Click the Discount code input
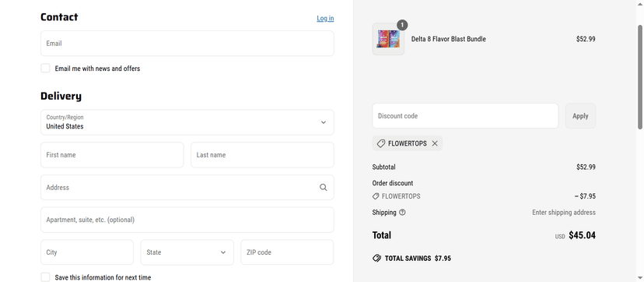 coord(465,116)
